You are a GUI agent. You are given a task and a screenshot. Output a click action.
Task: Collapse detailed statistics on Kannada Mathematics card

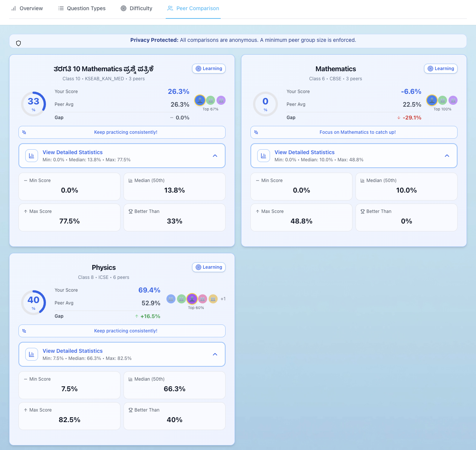pyautogui.click(x=122, y=156)
